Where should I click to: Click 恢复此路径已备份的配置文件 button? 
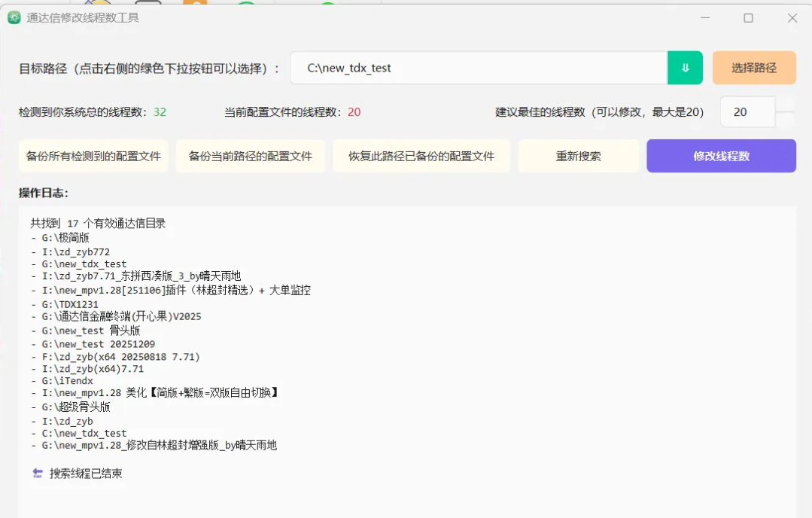coord(421,155)
